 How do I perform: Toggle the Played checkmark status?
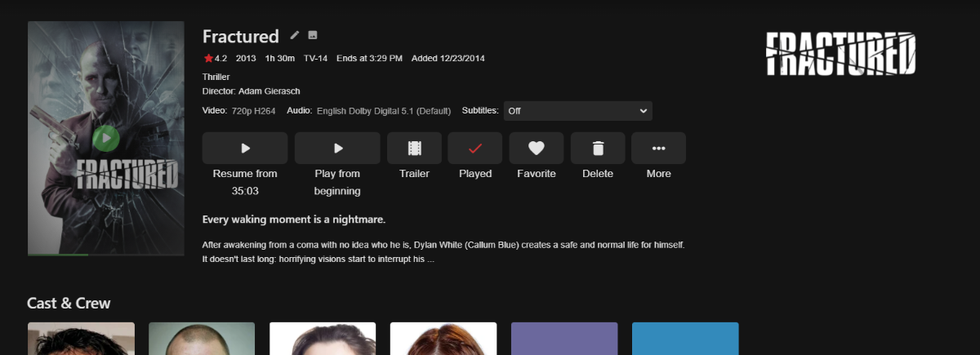475,149
